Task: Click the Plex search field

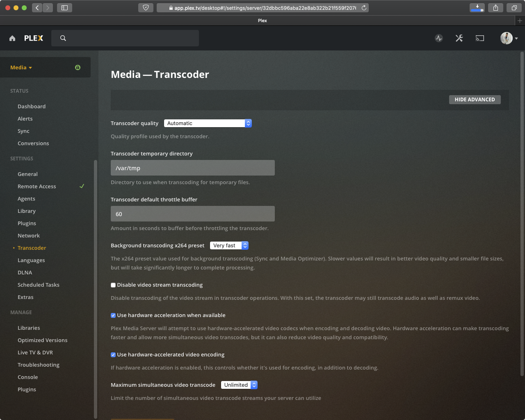Action: 125,38
